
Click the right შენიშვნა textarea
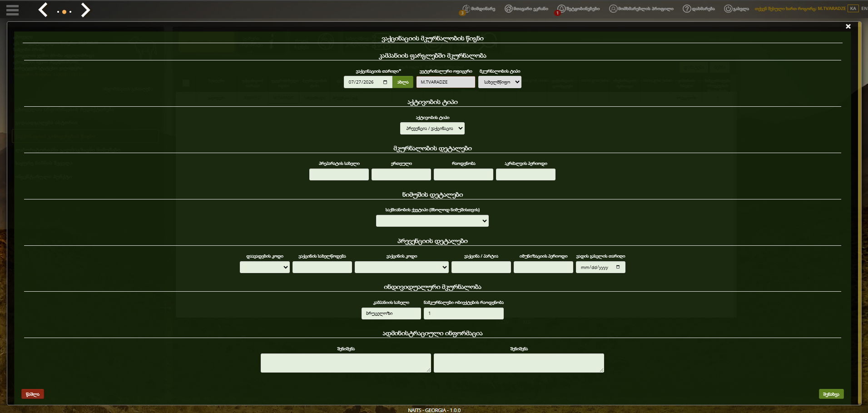click(519, 363)
